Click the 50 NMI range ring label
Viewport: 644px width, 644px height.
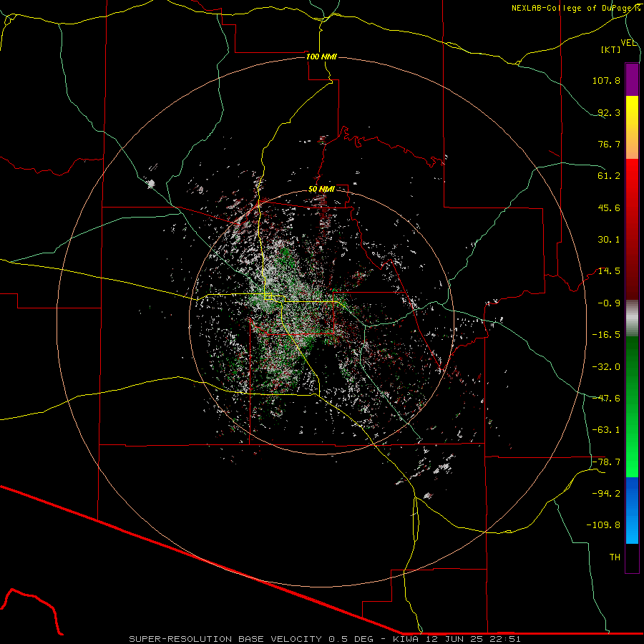pos(321,190)
